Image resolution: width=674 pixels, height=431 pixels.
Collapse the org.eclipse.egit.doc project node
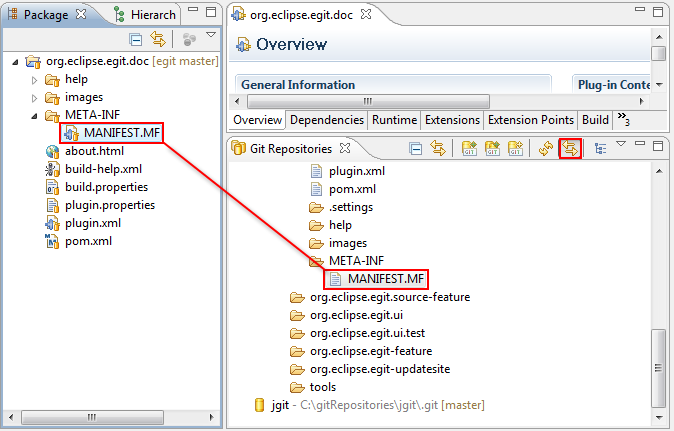[x=15, y=62]
